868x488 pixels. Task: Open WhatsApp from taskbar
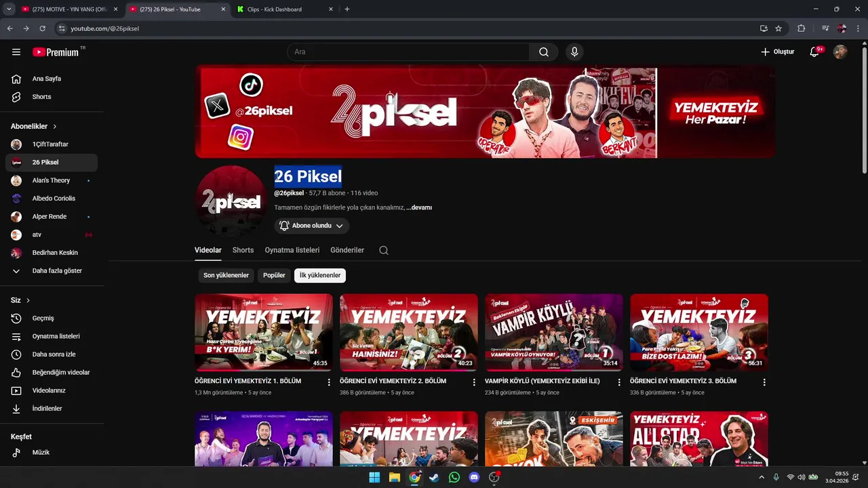pyautogui.click(x=454, y=477)
